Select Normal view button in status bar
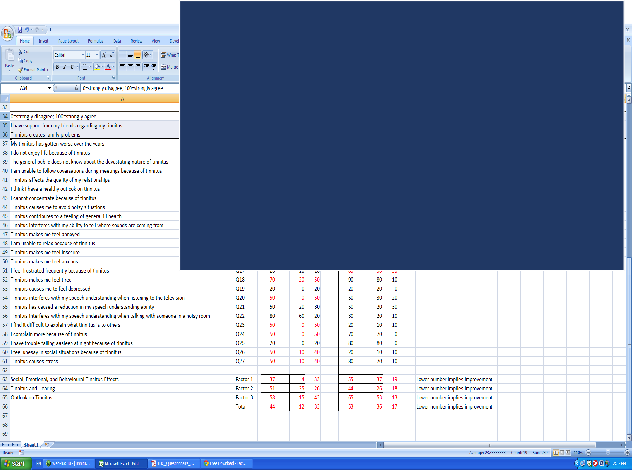 (556, 453)
